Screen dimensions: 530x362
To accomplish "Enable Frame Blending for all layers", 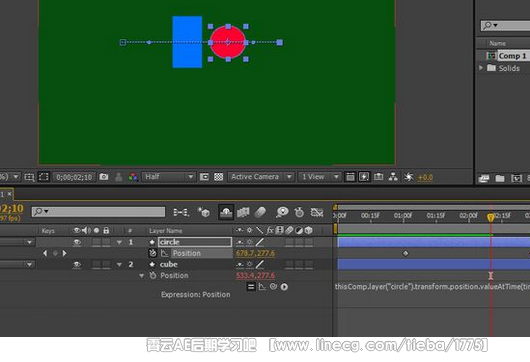I will pos(243,212).
